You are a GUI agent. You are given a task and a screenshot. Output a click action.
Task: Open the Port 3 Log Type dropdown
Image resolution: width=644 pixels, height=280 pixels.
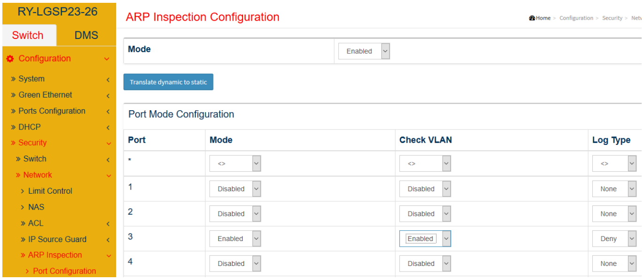pos(614,238)
